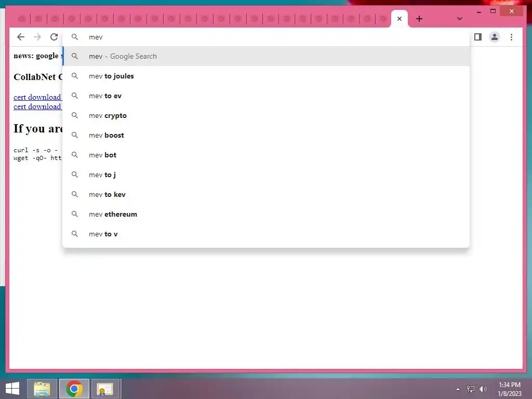Select the 'mev bot' suggestion
This screenshot has height=399, width=532.
pos(266,155)
